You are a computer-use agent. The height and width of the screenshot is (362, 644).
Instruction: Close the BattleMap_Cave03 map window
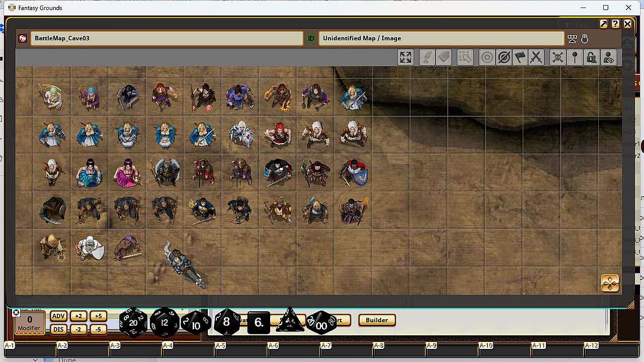tap(627, 24)
